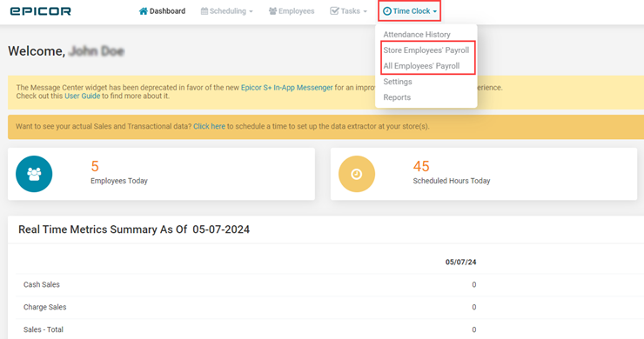
Task: Click the teal Employees Today circle icon
Action: 34,174
